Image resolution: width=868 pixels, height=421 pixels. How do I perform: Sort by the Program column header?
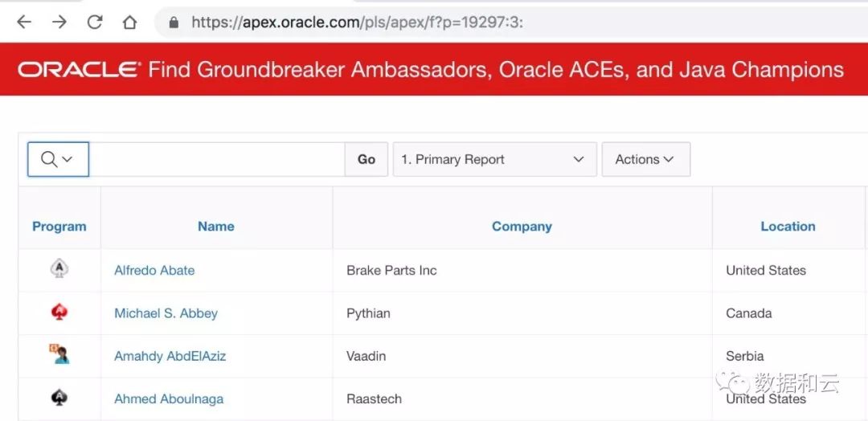coord(59,227)
